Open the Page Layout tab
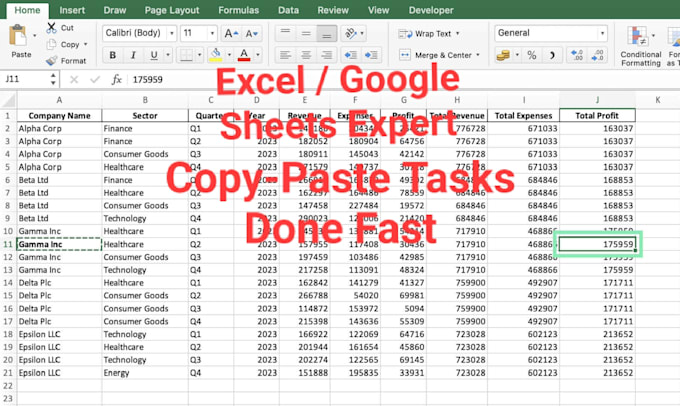This screenshot has height=406, width=680. click(x=172, y=10)
